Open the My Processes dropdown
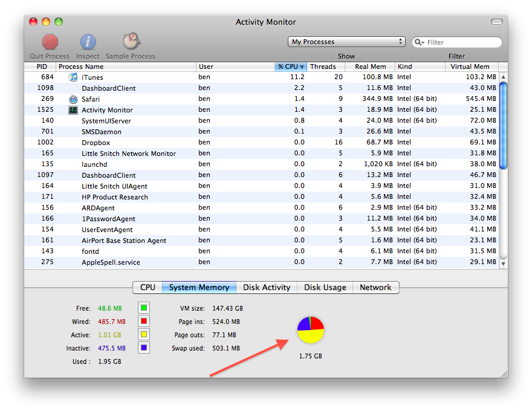The width and height of the screenshot is (532, 411). [346, 42]
